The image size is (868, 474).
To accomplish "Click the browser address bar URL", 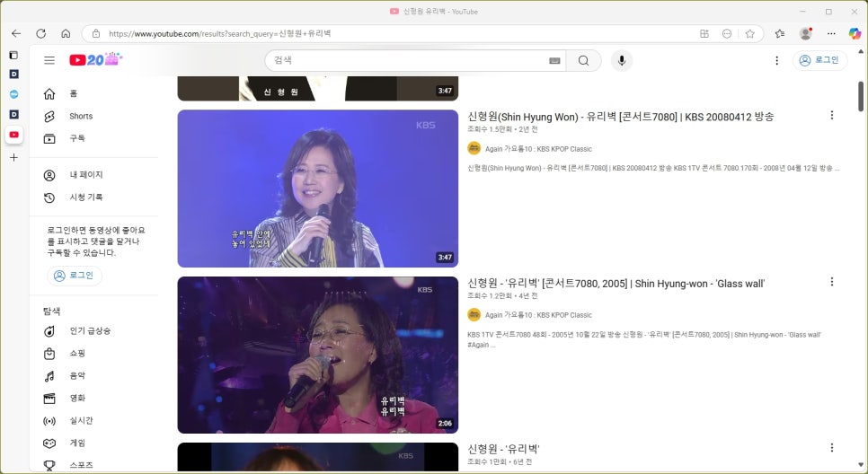I will (x=220, y=34).
